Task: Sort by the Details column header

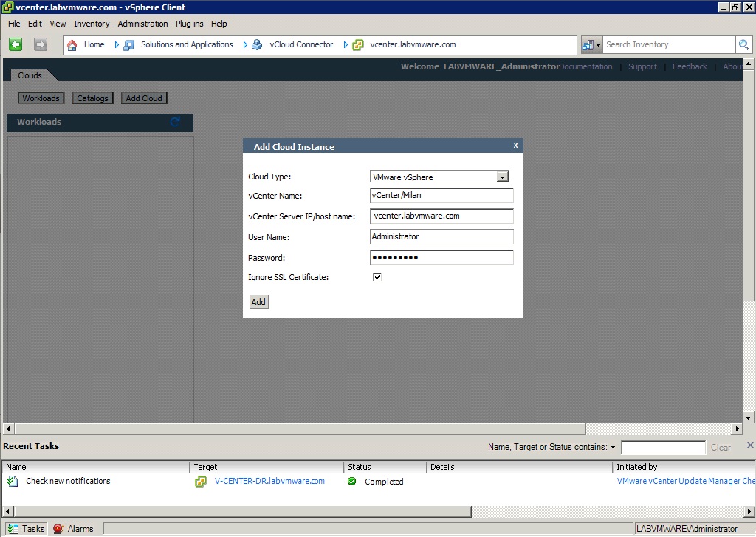Action: 520,467
